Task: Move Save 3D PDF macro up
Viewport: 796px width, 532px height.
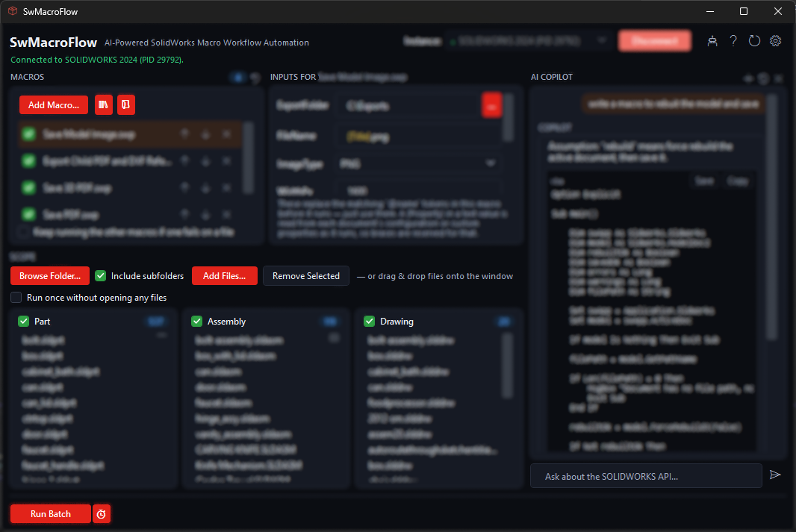Action: [x=184, y=187]
